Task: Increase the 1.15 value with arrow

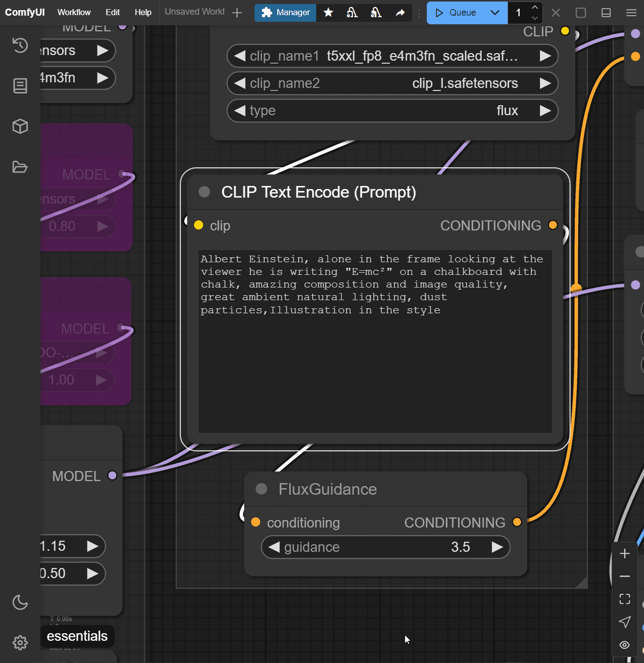Action: click(x=92, y=546)
